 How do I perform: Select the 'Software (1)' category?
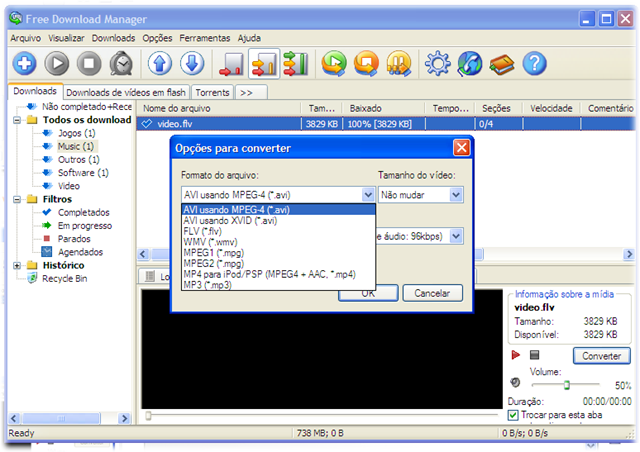click(83, 173)
